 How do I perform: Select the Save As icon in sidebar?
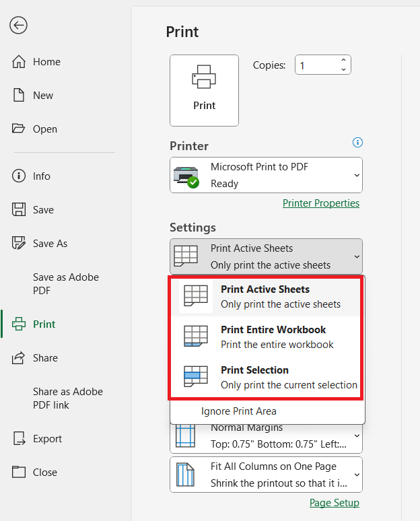pyautogui.click(x=19, y=243)
